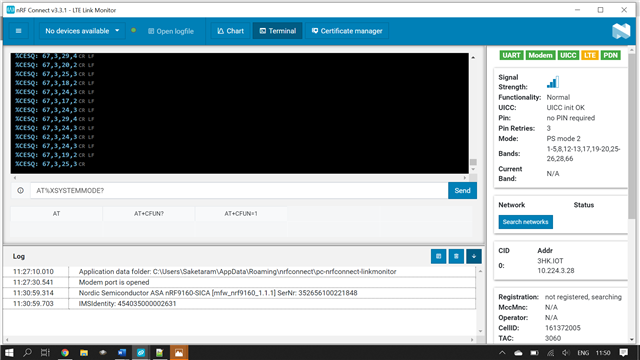Viewport: 640px width, 360px height.
Task: Click the LTE status badge
Action: coord(589,56)
